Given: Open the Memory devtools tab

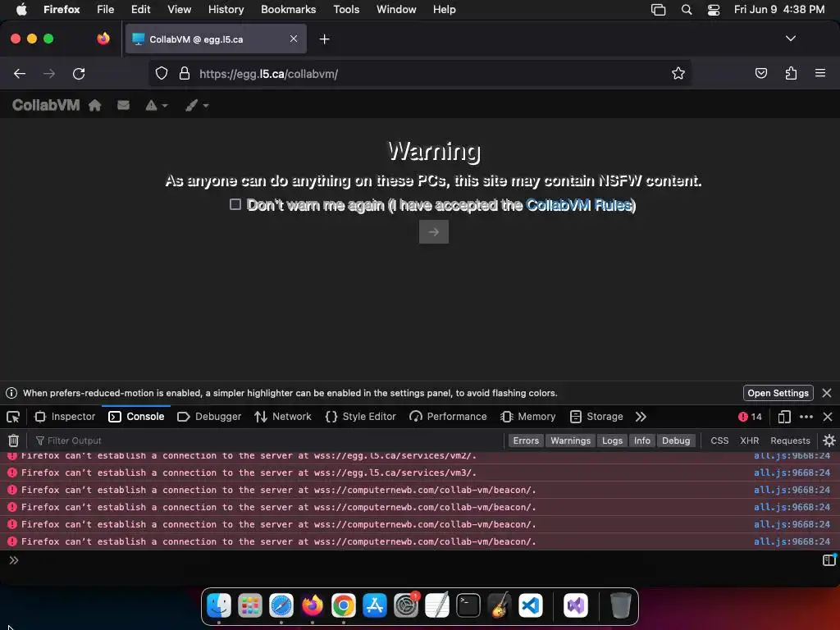Looking at the screenshot, I should tap(528, 417).
